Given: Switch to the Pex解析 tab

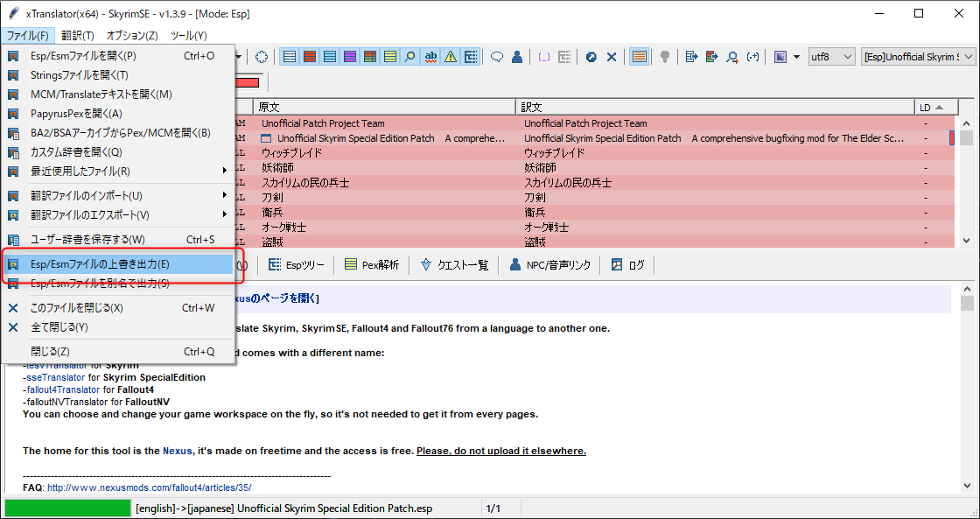Looking at the screenshot, I should tap(372, 265).
